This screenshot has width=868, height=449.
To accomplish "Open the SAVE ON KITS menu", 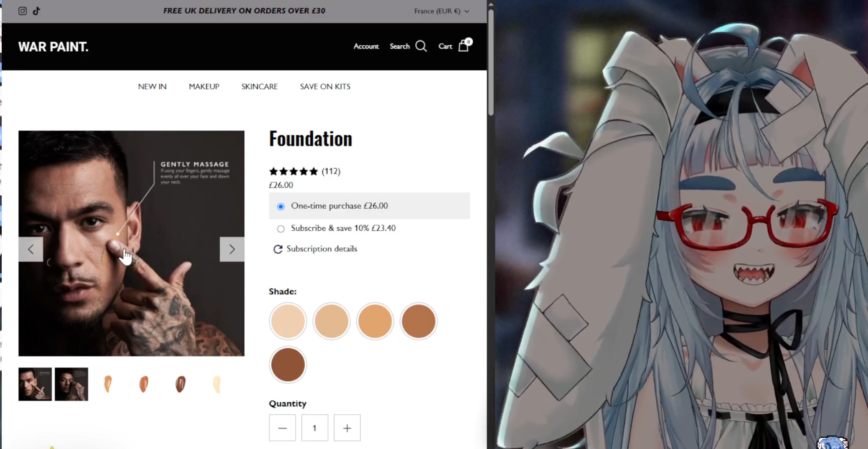I will tap(325, 86).
